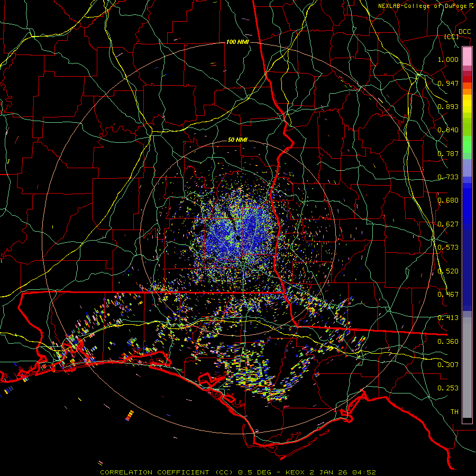Click the 0.520 color scale value
This screenshot has height=476, width=476.
448,271
